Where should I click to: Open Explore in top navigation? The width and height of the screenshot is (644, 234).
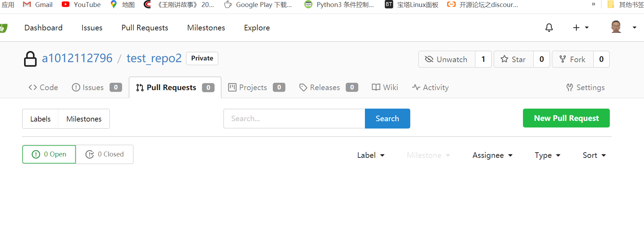coord(257,28)
